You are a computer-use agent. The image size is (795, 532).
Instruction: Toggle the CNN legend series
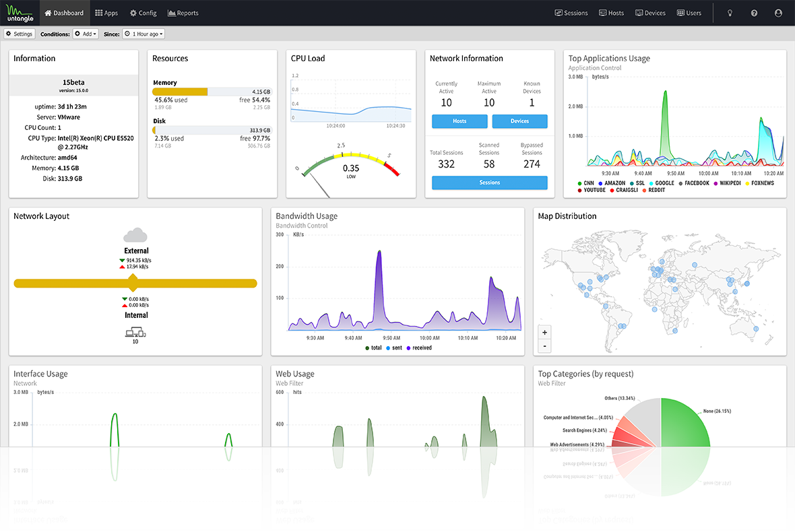585,183
